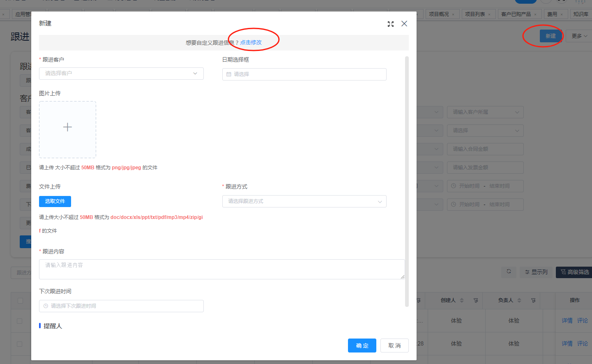Sort the table by 负责人 column arrows
The image size is (592, 364).
519,300
